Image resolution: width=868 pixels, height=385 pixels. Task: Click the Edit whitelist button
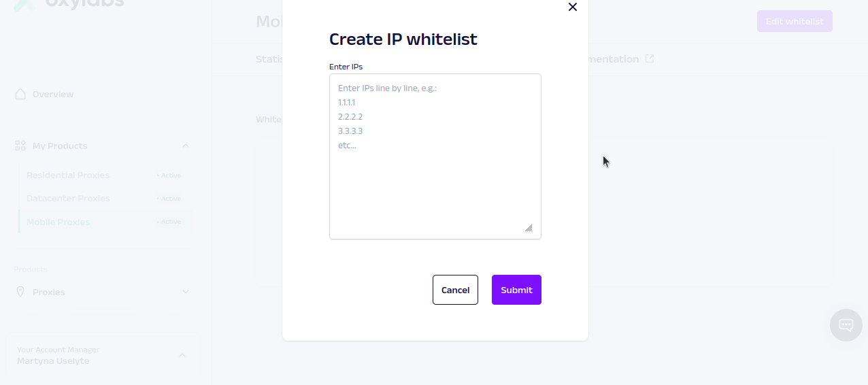click(795, 21)
